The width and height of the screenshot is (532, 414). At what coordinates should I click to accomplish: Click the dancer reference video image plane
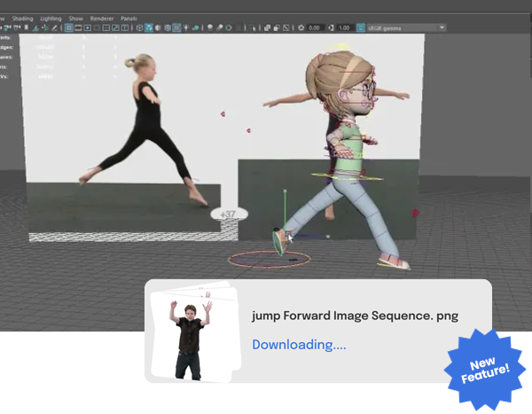pos(123,136)
